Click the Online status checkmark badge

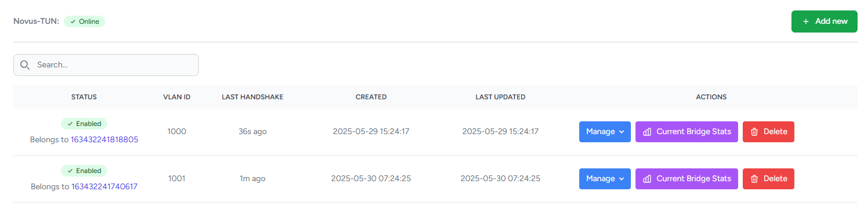point(84,21)
